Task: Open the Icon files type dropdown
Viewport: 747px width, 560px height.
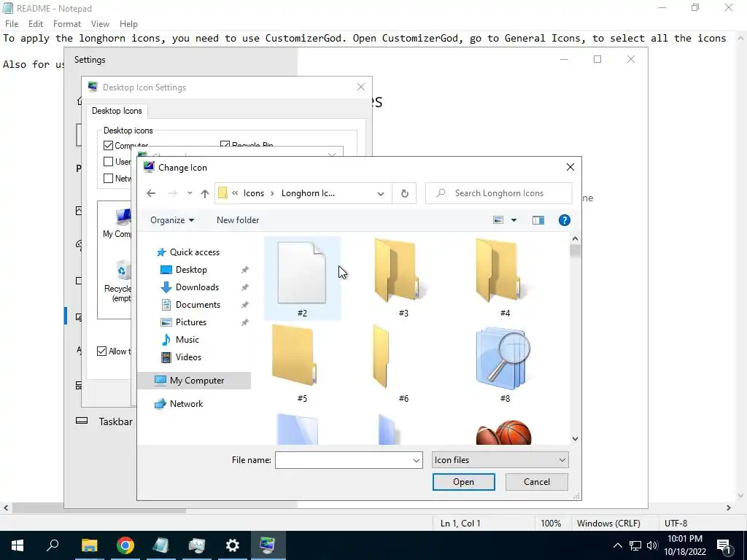Action: 500,460
